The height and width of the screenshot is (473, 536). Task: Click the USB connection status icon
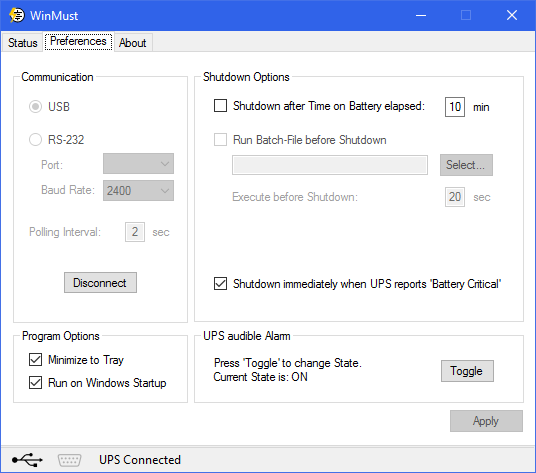tap(27, 460)
